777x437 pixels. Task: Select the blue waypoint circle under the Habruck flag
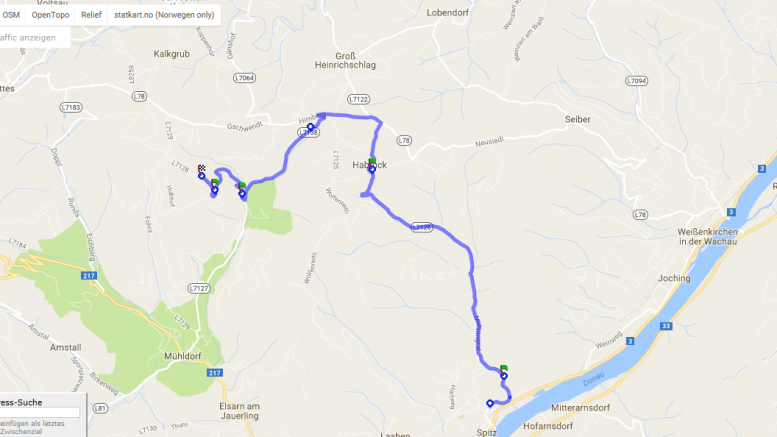pyautogui.click(x=372, y=169)
